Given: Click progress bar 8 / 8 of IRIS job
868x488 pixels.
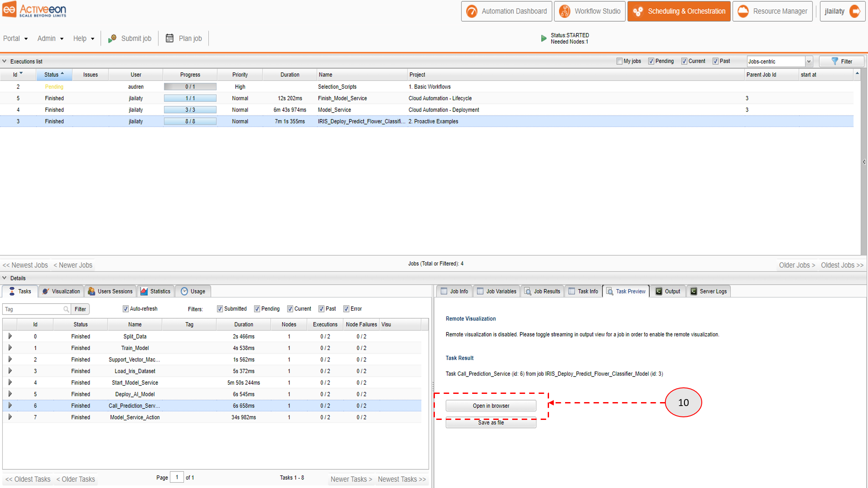Looking at the screenshot, I should [190, 121].
